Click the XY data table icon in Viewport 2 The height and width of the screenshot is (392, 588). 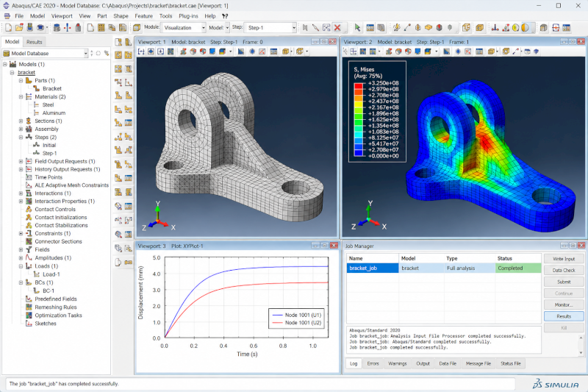[x=479, y=51]
